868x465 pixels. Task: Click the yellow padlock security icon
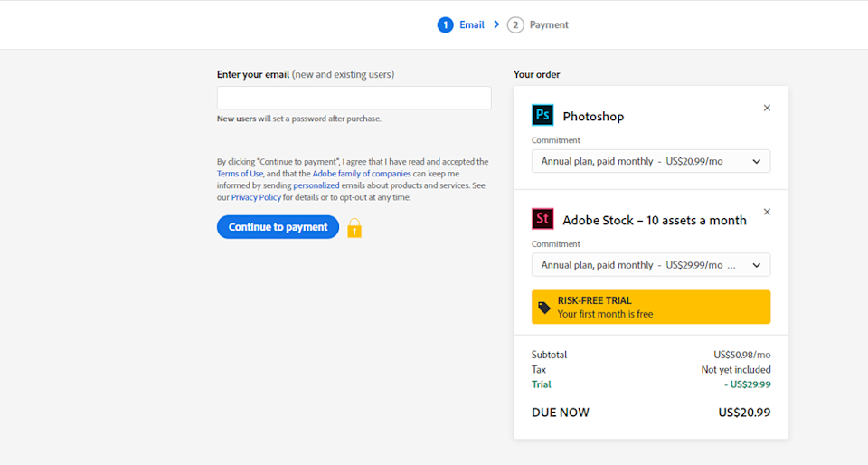click(354, 228)
